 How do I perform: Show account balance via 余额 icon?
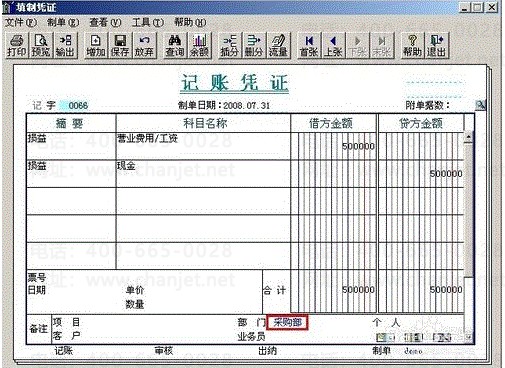pyautogui.click(x=199, y=45)
